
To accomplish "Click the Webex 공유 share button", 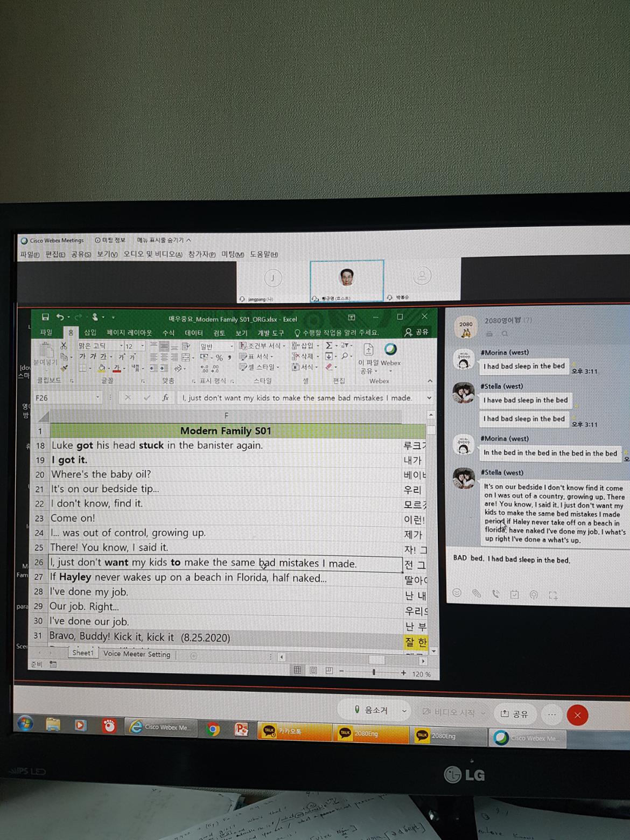I will coord(515,714).
